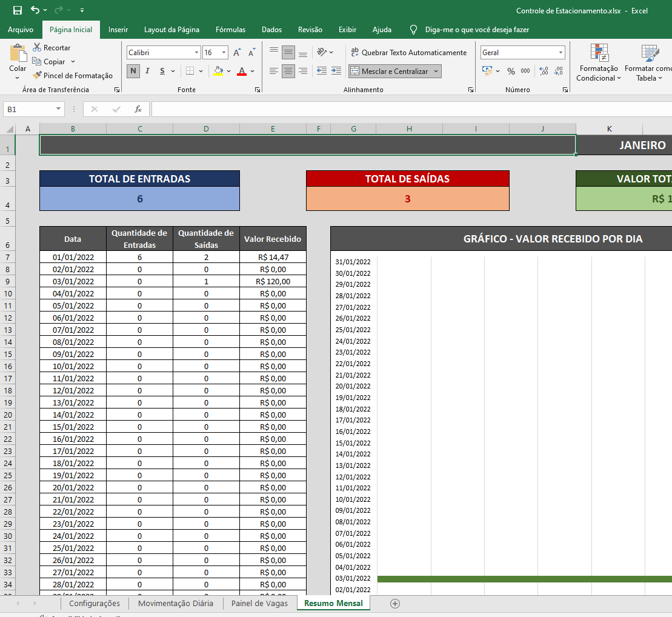Click the increase indent icon
Screen dimensions: 672x617
click(x=335, y=71)
